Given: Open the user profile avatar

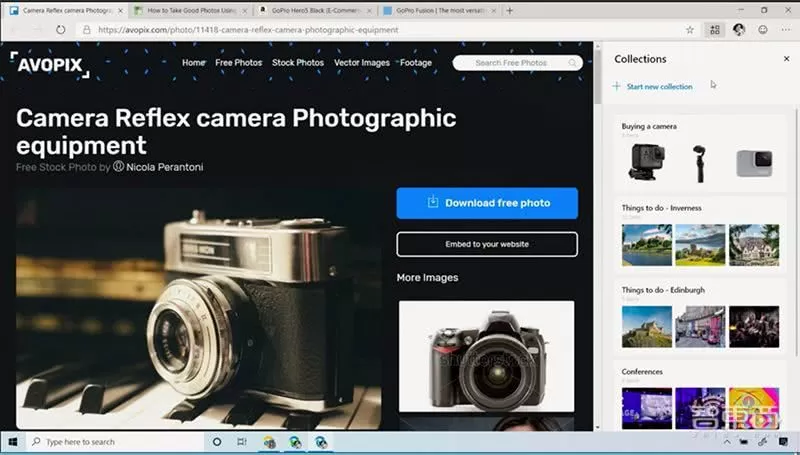Looking at the screenshot, I should [739, 30].
